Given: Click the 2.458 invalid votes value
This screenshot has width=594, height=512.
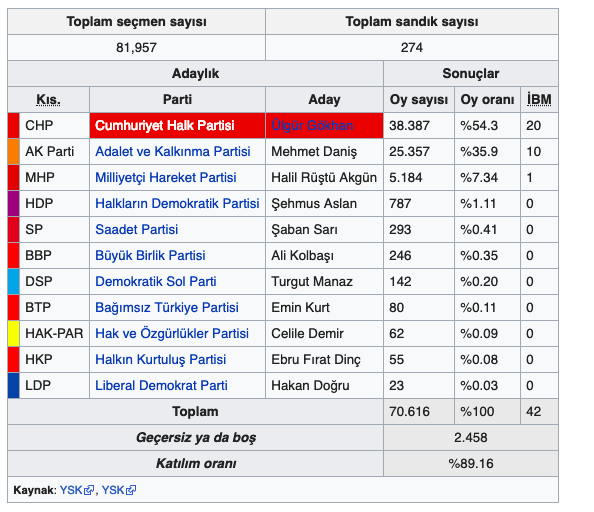Looking at the screenshot, I should click(471, 437).
